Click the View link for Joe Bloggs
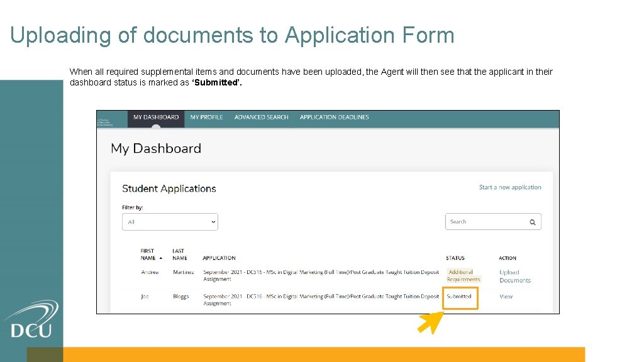 (x=506, y=297)
